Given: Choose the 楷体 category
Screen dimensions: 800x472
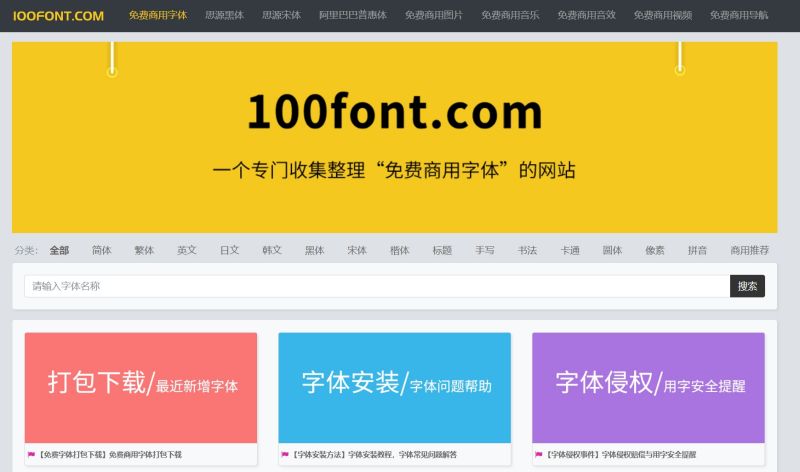Looking at the screenshot, I should (399, 250).
